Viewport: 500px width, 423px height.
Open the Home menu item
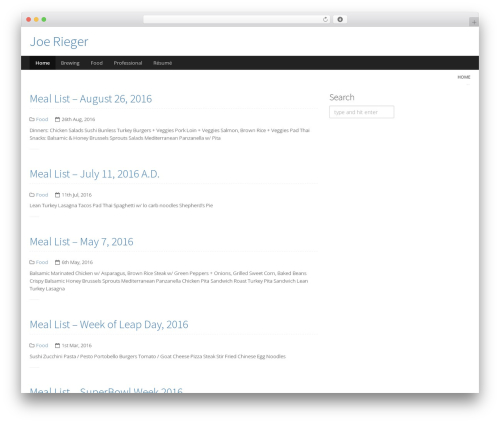43,63
